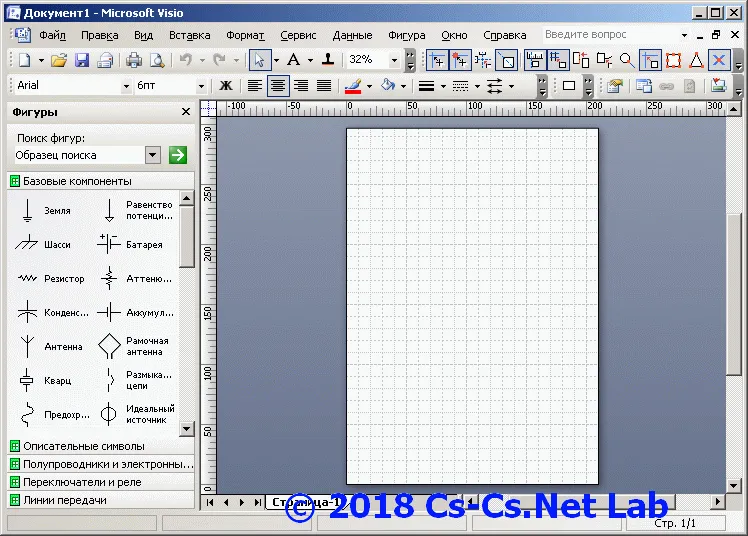Viewport: 748px width, 536px height.
Task: Toggle Bold (Ж) formatting
Action: tap(226, 86)
